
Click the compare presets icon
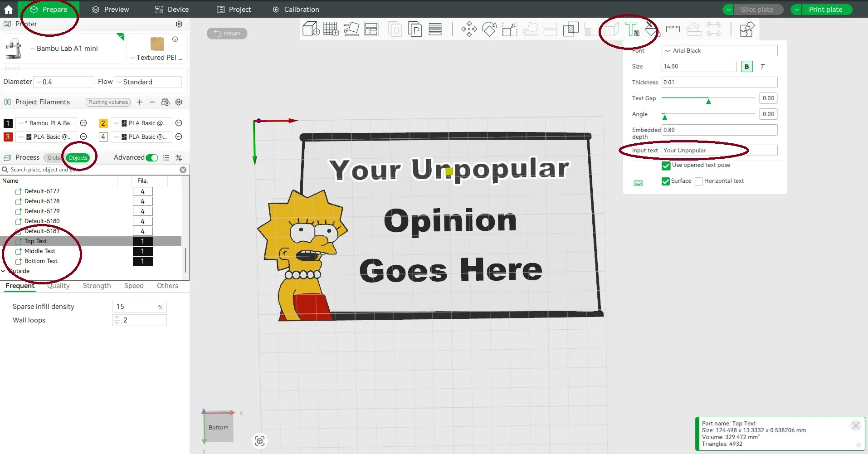[179, 158]
